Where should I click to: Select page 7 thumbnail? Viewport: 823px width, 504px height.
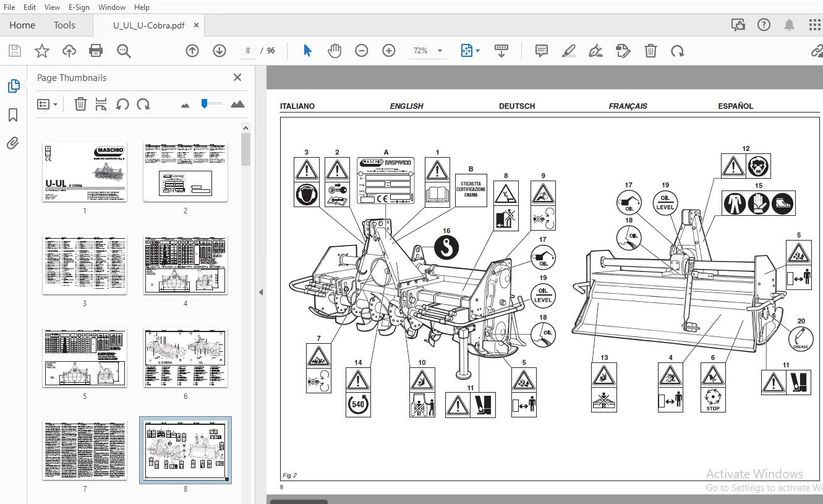pos(85,451)
